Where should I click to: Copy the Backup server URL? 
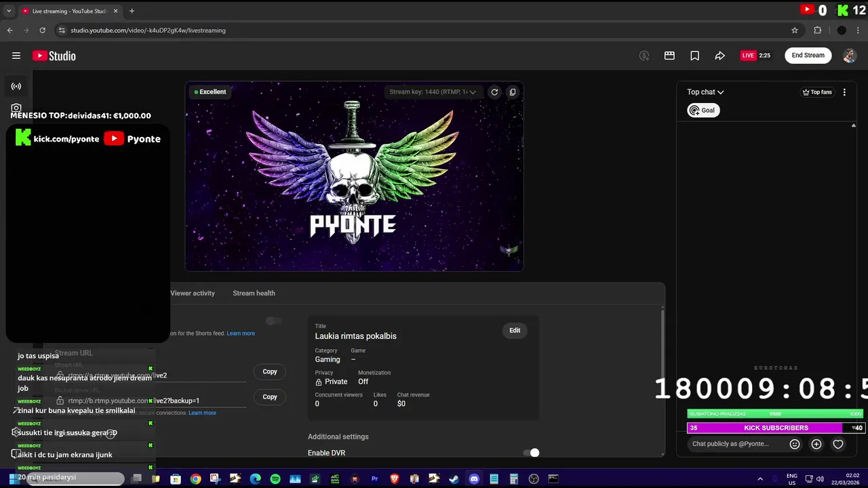[x=270, y=396]
